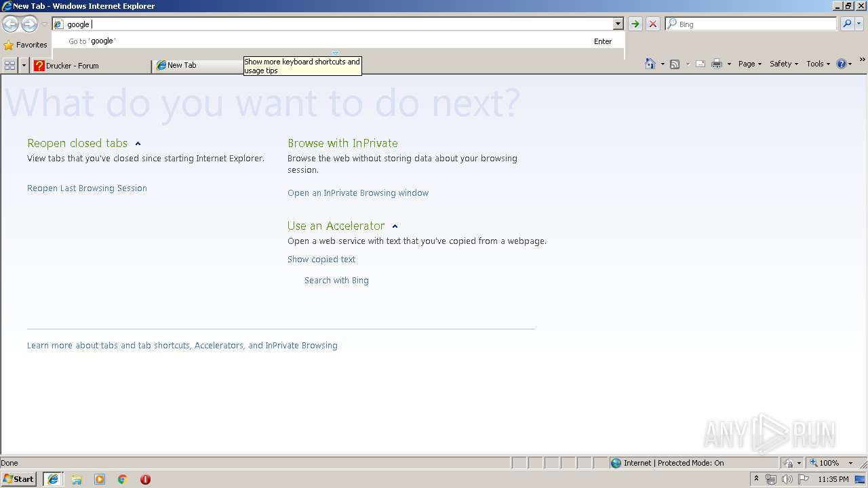Click Reopen Last Browsing Session link
This screenshot has height=488, width=868.
(x=87, y=188)
